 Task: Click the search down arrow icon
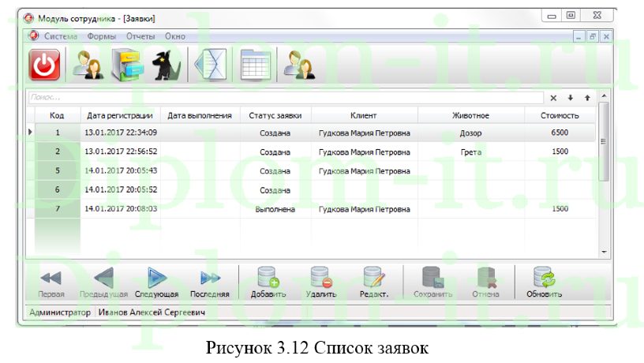tap(571, 98)
